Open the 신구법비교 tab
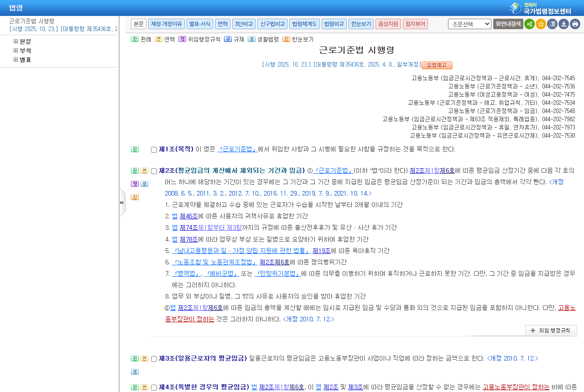The image size is (584, 392). (x=272, y=24)
